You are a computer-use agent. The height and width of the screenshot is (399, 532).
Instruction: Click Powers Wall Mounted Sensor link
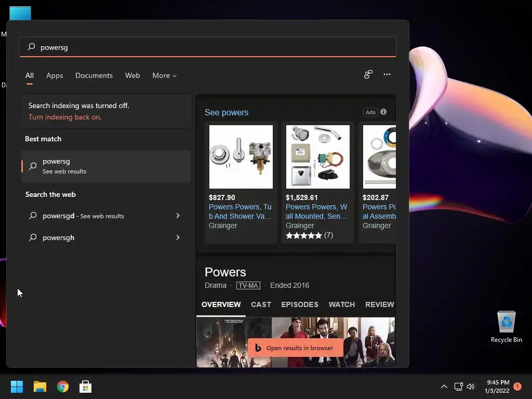316,211
